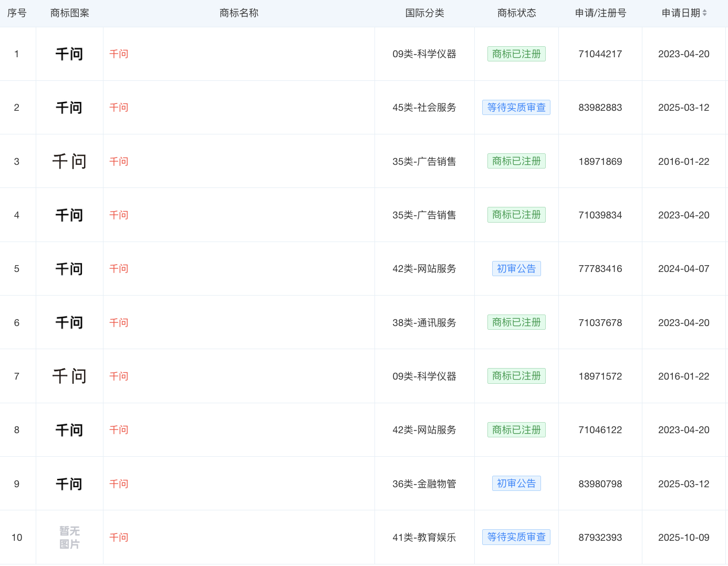
Task: Click 初审公告 tag for 83980798
Action: click(x=516, y=484)
